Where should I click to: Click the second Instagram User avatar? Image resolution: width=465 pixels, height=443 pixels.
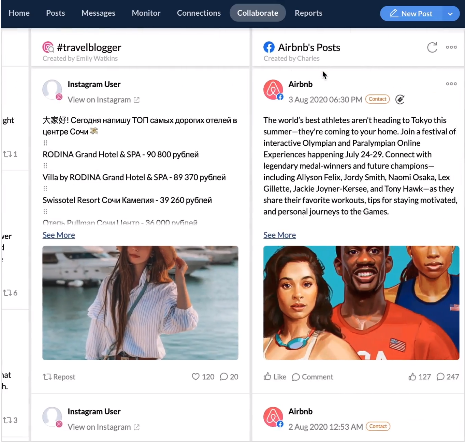52,417
